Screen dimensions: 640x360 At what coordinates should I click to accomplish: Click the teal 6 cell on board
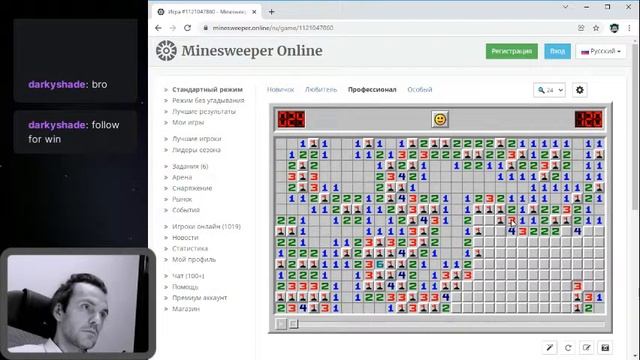380,264
